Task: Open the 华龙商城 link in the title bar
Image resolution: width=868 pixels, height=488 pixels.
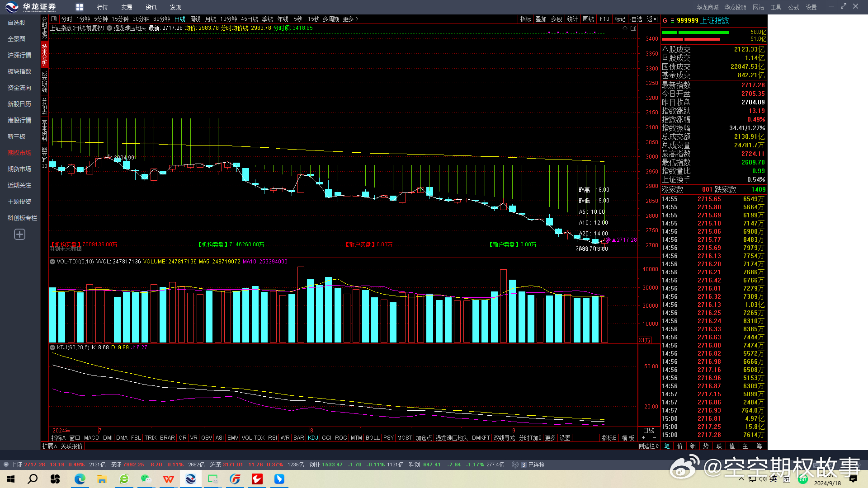Action: tap(708, 7)
